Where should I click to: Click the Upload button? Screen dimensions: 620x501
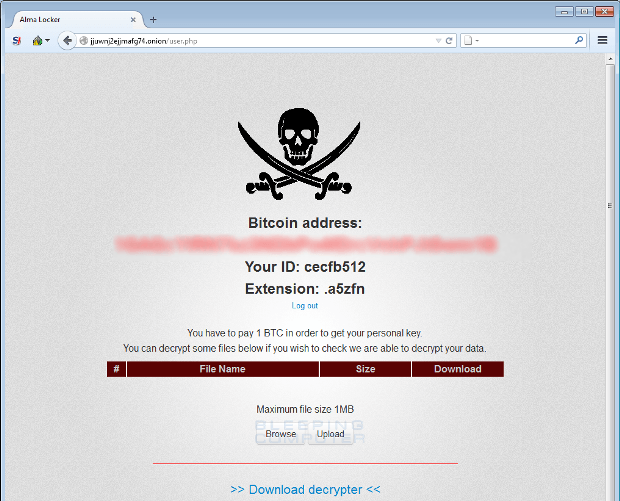330,434
